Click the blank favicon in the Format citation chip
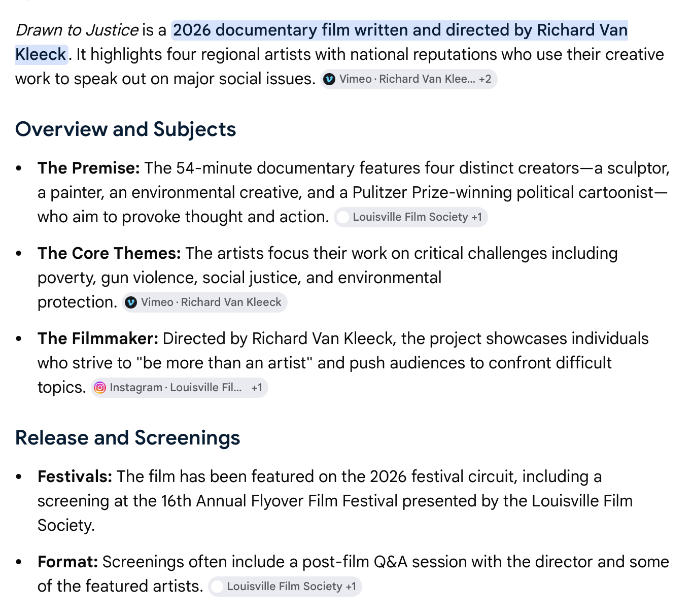Screen dimensions: 693x616 point(217,587)
